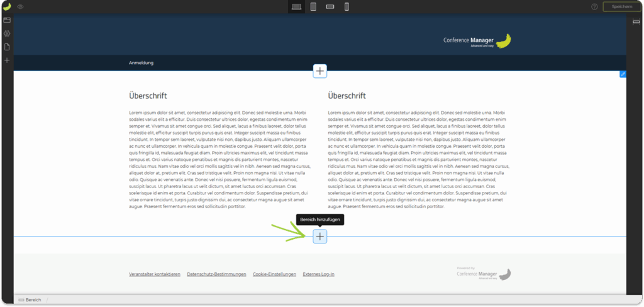Switch to landscape mobile view

tap(330, 6)
